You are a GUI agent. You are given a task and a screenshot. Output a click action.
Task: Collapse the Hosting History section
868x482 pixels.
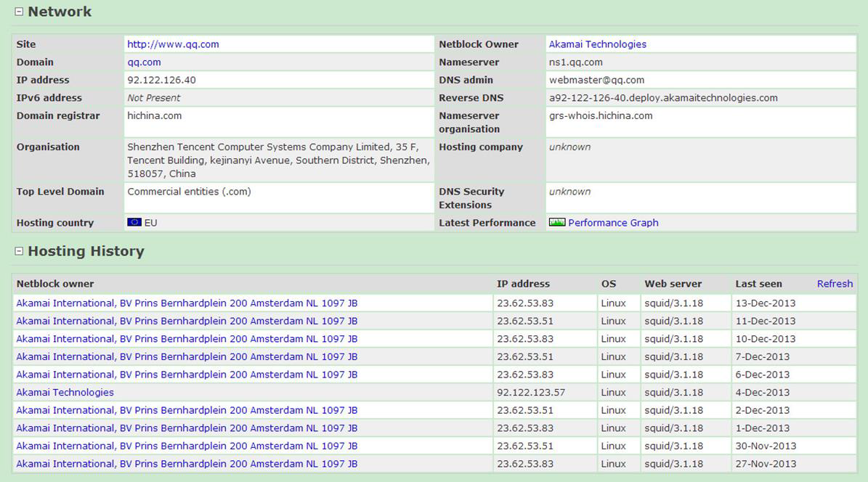[19, 251]
